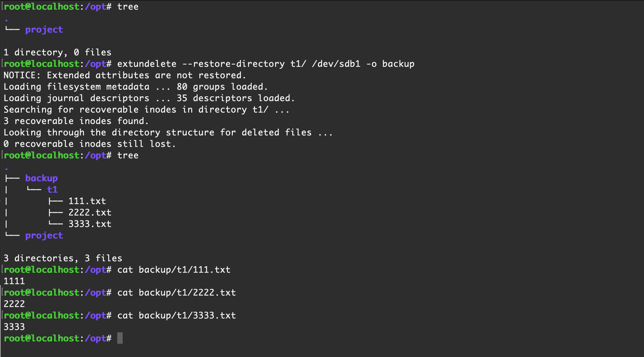Viewport: 644px width, 357px height.
Task: Click the "0 recoverable inodes still lost." line
Action: [x=90, y=144]
